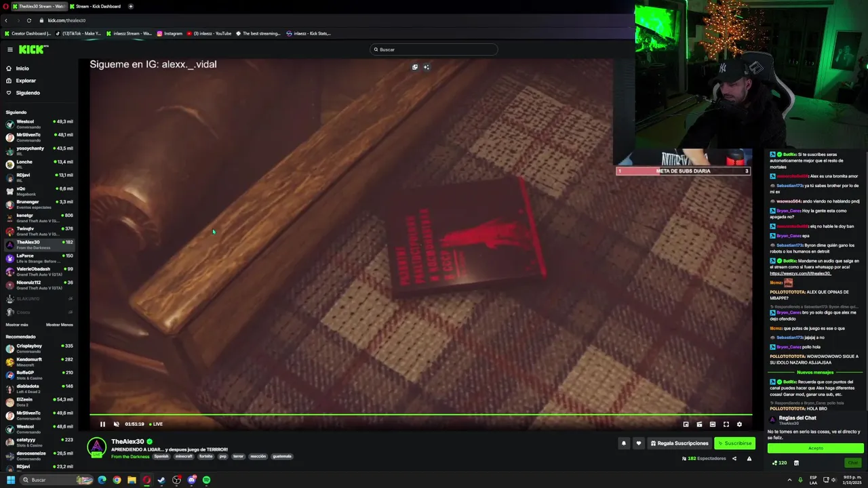
Task: Click the guatemala tag
Action: (x=282, y=456)
